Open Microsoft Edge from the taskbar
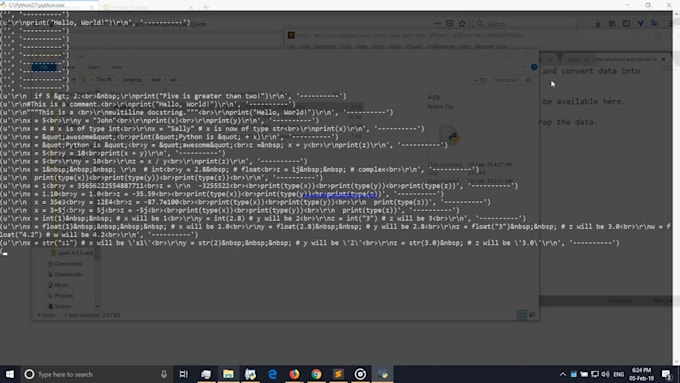 [x=272, y=374]
